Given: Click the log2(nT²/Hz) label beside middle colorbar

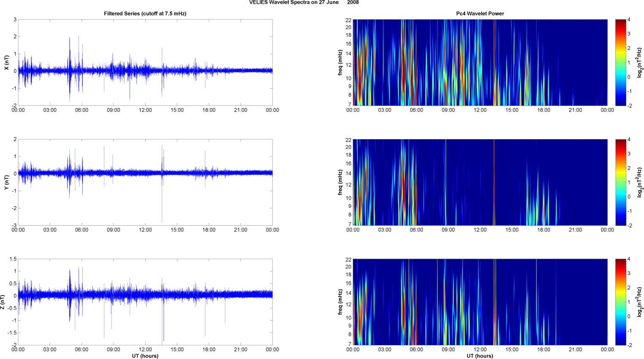Looking at the screenshot, I should 640,182.
